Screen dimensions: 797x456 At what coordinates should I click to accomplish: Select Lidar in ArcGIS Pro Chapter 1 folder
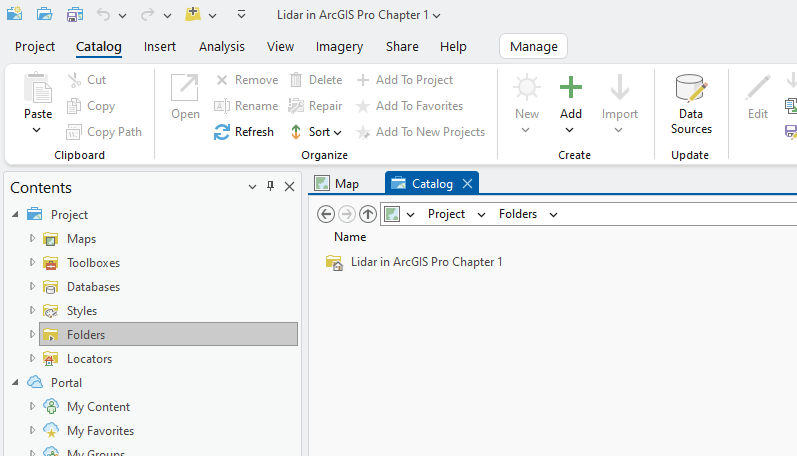[414, 262]
